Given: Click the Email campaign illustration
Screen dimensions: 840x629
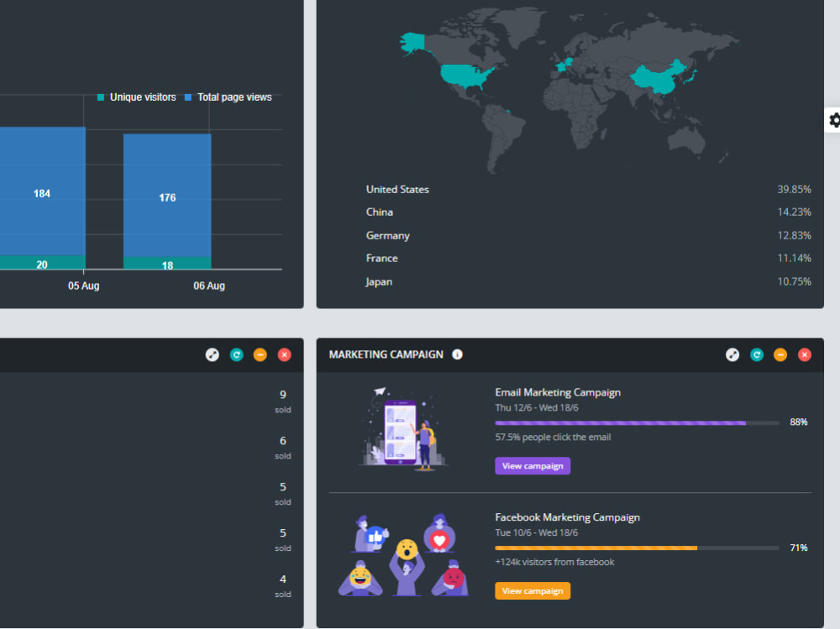Looking at the screenshot, I should tap(403, 429).
